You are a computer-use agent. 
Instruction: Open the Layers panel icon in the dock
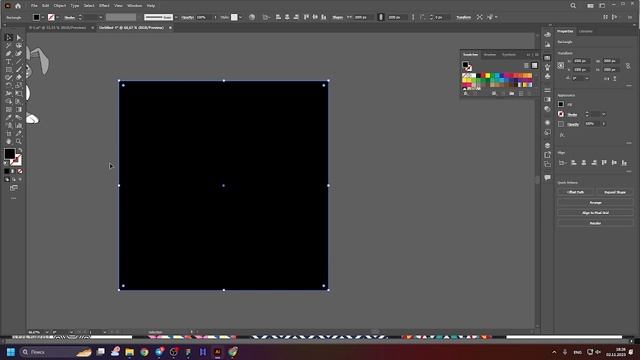(547, 146)
